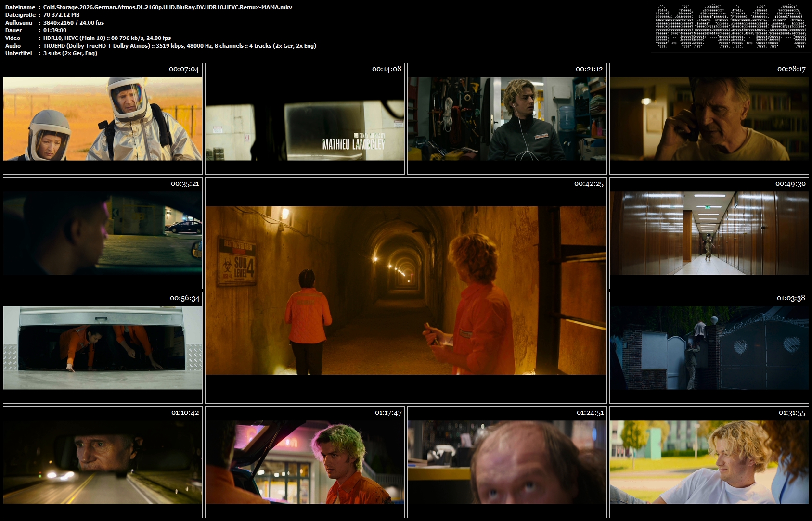The image size is (812, 521).
Task: Click the "Audio" label
Action: pos(13,46)
